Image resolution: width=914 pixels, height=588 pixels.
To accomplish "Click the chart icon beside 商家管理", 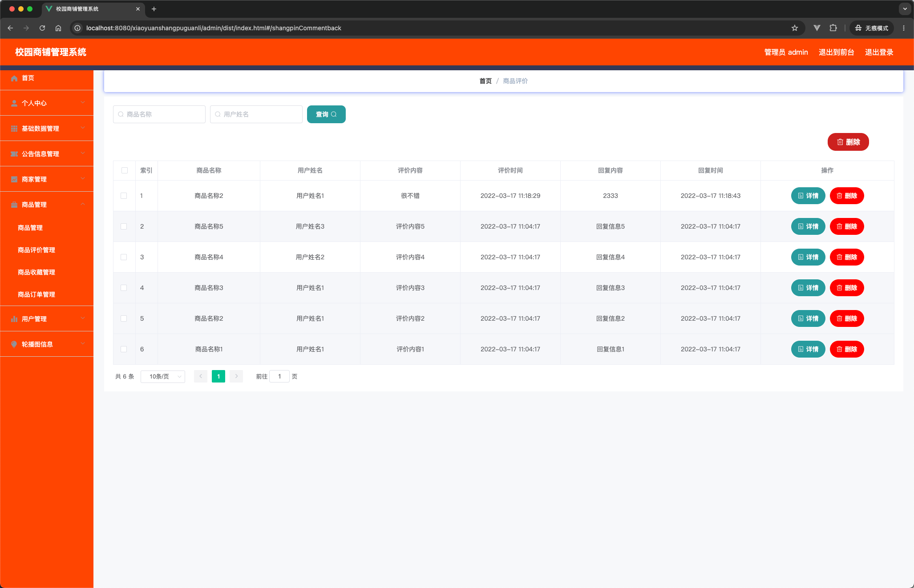I will 14,179.
